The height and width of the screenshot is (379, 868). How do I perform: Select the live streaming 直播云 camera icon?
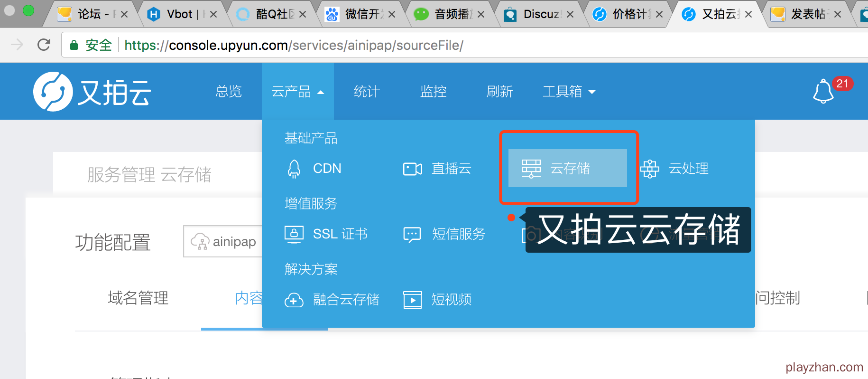[412, 169]
